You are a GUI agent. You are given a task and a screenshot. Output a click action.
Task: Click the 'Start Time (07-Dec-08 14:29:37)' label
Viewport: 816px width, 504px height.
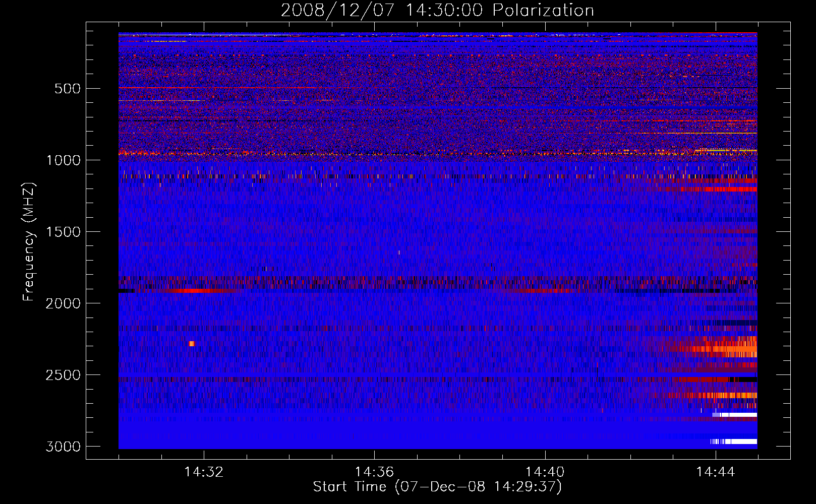point(437,487)
